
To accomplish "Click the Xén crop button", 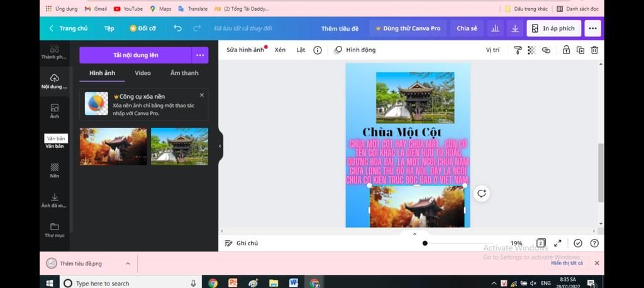I will pos(280,50).
